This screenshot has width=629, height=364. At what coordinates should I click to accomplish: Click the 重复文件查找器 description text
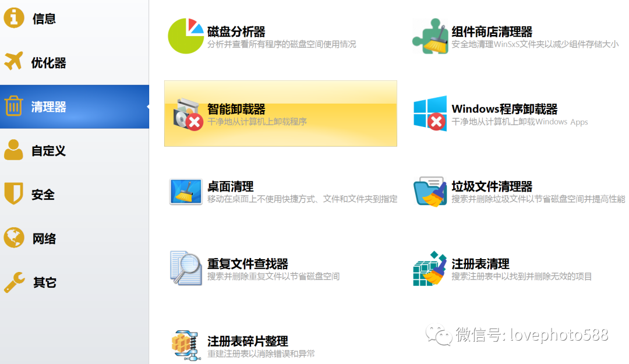click(x=273, y=277)
